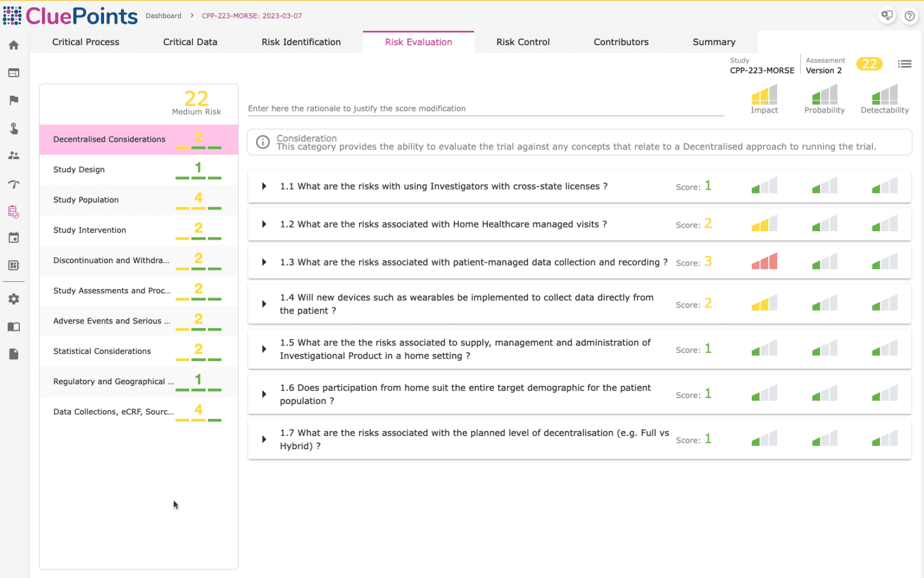Screen dimensions: 924x578
Task: Navigate to Dashboard via the breadcrumb link
Action: [163, 16]
